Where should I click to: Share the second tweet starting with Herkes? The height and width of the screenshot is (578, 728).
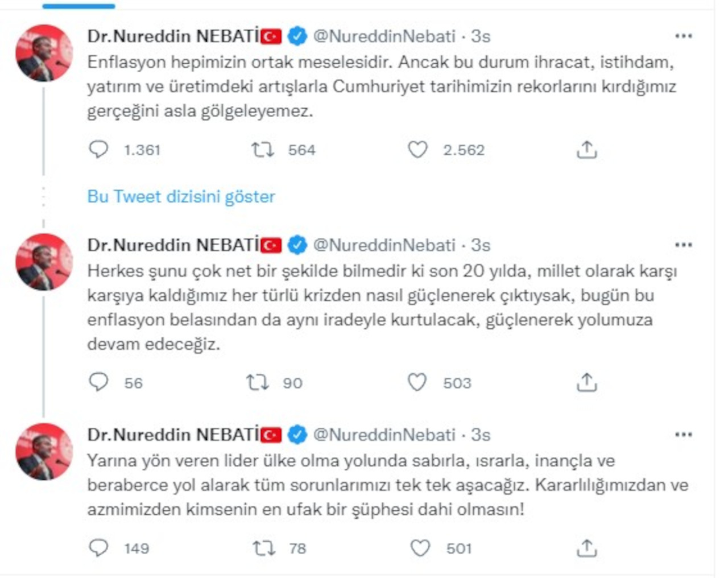point(586,382)
